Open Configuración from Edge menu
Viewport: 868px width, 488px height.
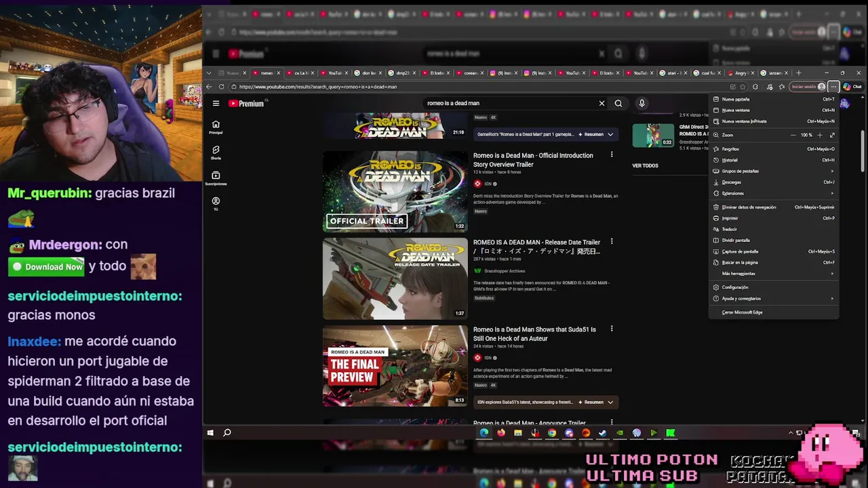coord(774,287)
